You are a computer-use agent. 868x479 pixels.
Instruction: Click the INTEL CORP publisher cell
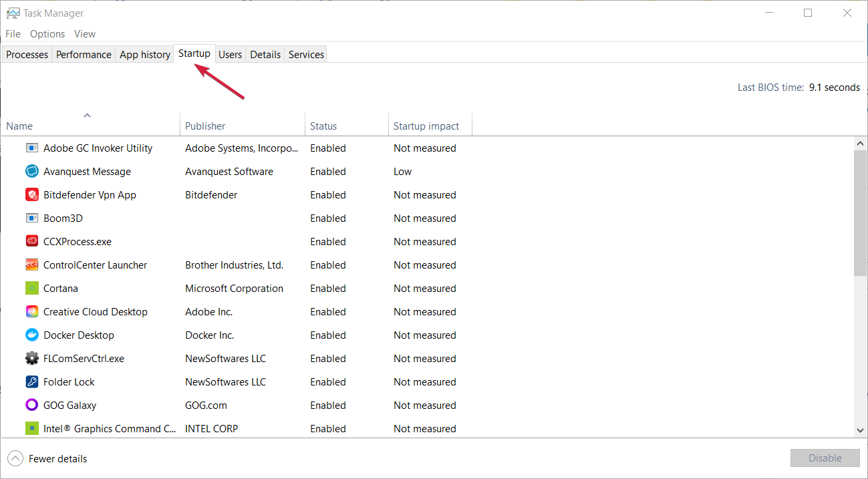[x=212, y=429]
